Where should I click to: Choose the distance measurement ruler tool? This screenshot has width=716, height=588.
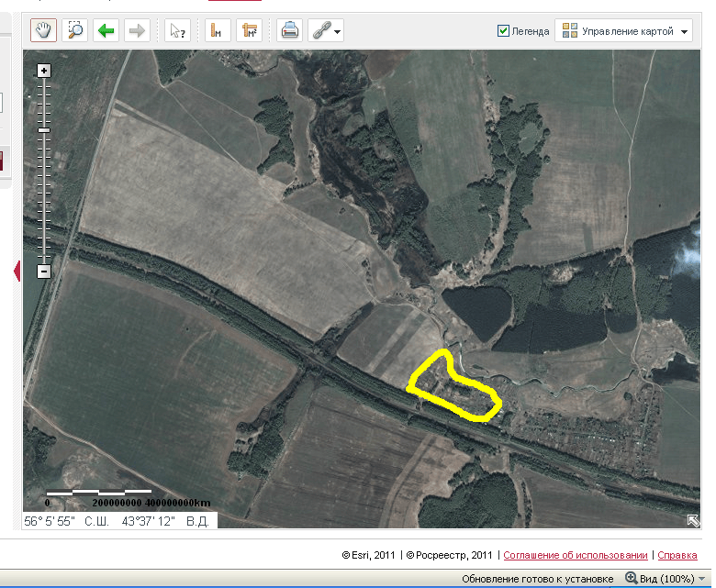218,30
